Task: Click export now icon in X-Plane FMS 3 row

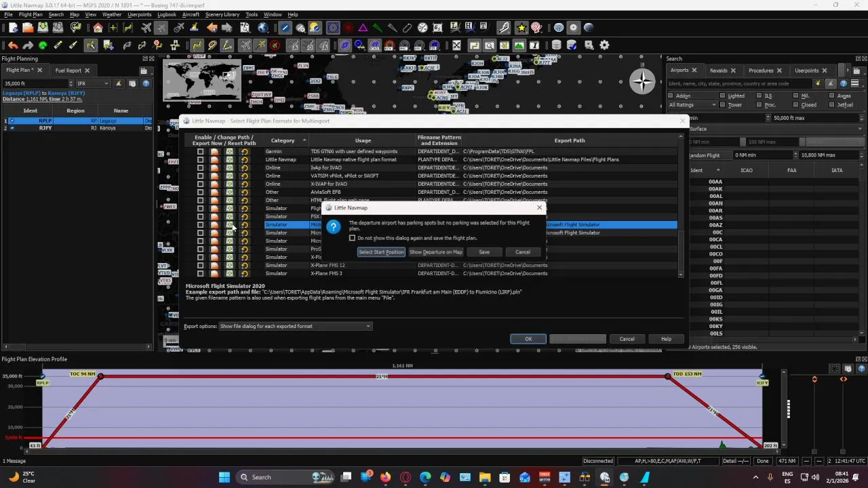Action: coord(229,274)
